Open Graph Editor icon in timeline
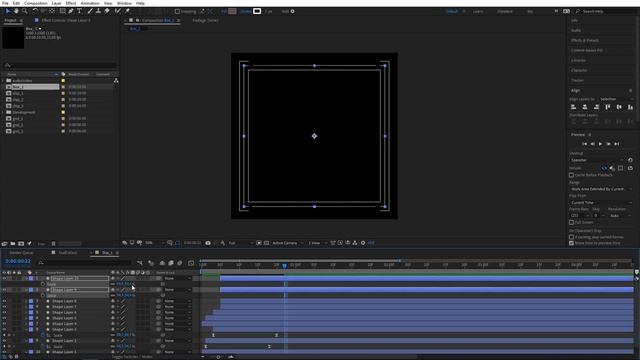Image resolution: width=640 pixels, height=360 pixels. point(191,263)
